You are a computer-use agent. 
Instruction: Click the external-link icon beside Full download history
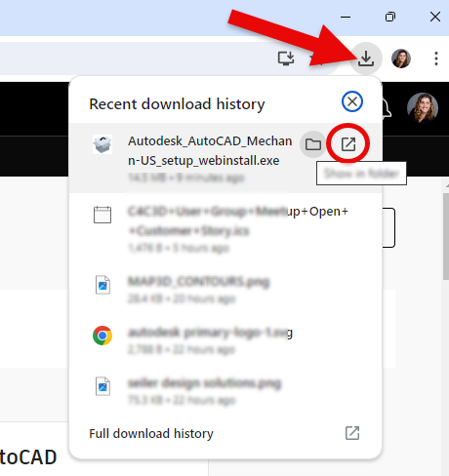tap(352, 433)
